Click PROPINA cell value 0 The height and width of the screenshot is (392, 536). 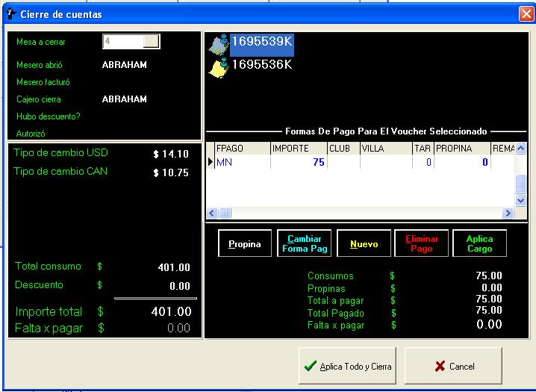click(x=463, y=162)
